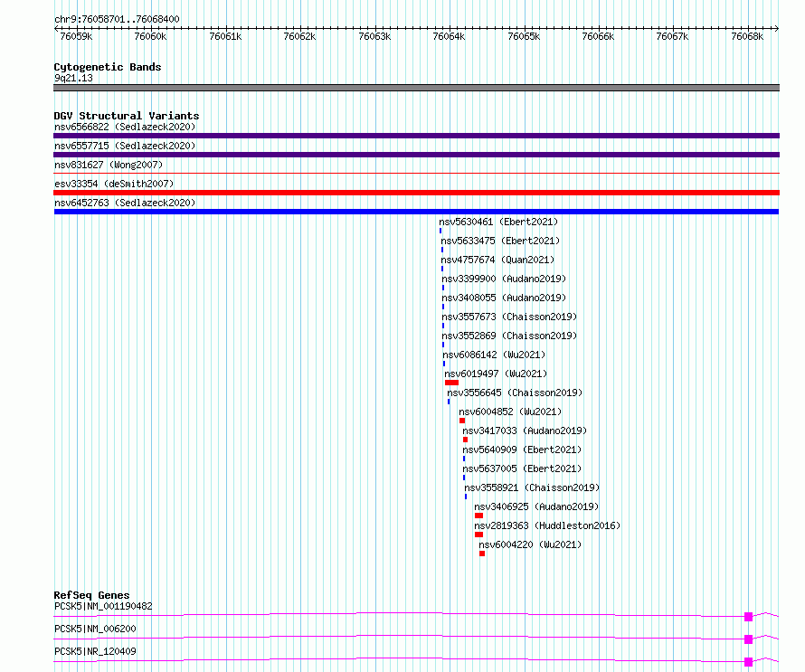
Task: Click the Cytogenetic Bands track title
Action: click(108, 67)
